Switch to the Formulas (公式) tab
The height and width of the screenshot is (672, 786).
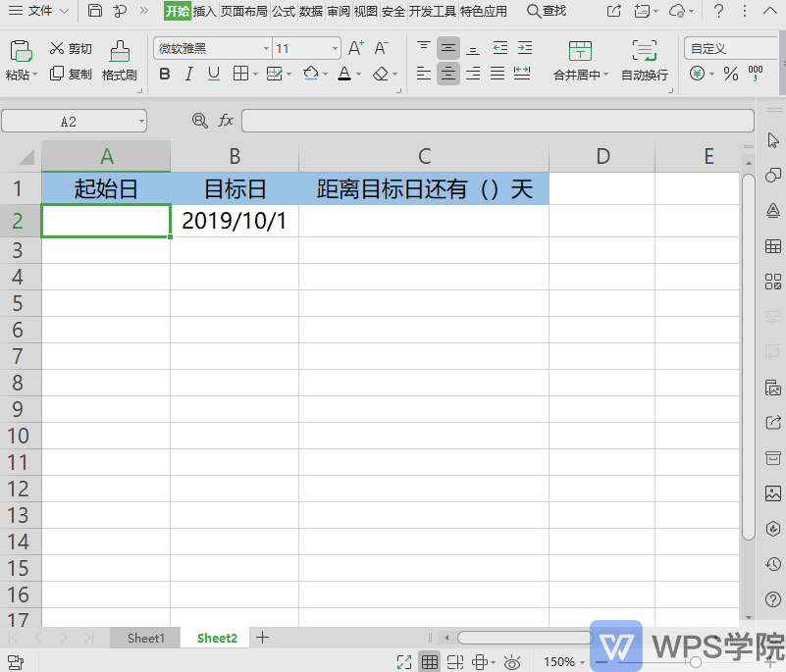(x=284, y=11)
